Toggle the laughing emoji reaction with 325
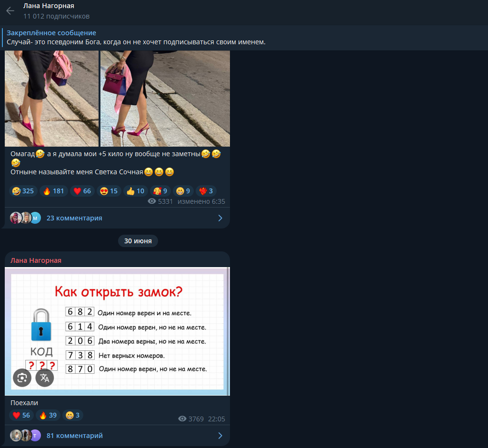Image resolution: width=488 pixels, height=448 pixels. (23, 191)
